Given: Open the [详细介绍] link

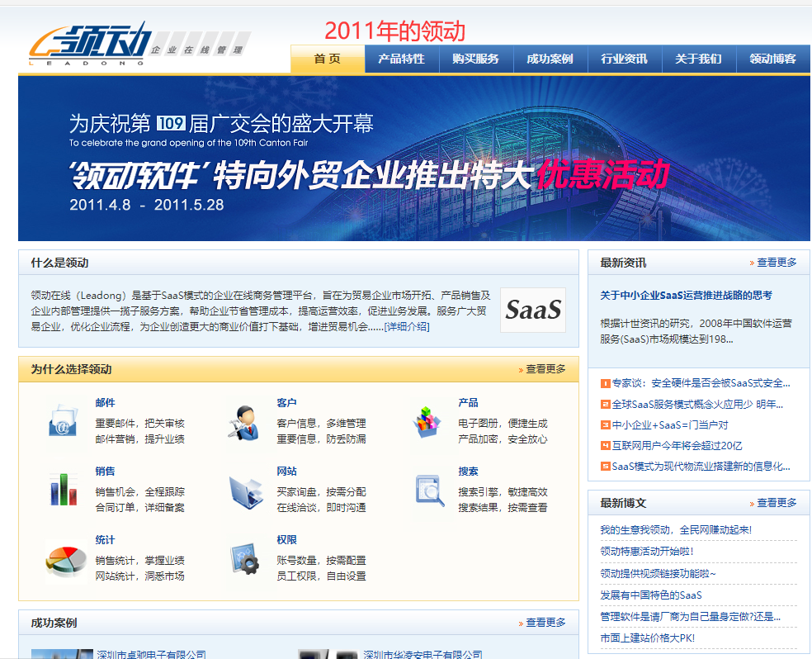Looking at the screenshot, I should [x=406, y=326].
